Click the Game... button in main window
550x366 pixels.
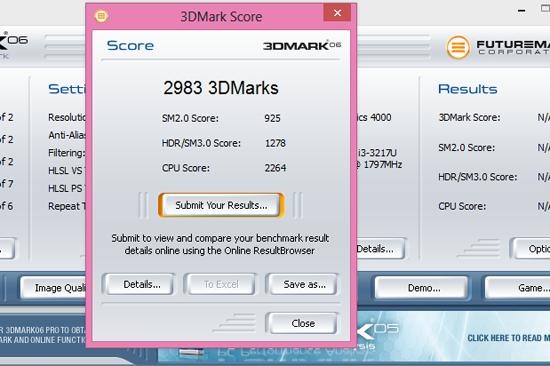[518, 288]
